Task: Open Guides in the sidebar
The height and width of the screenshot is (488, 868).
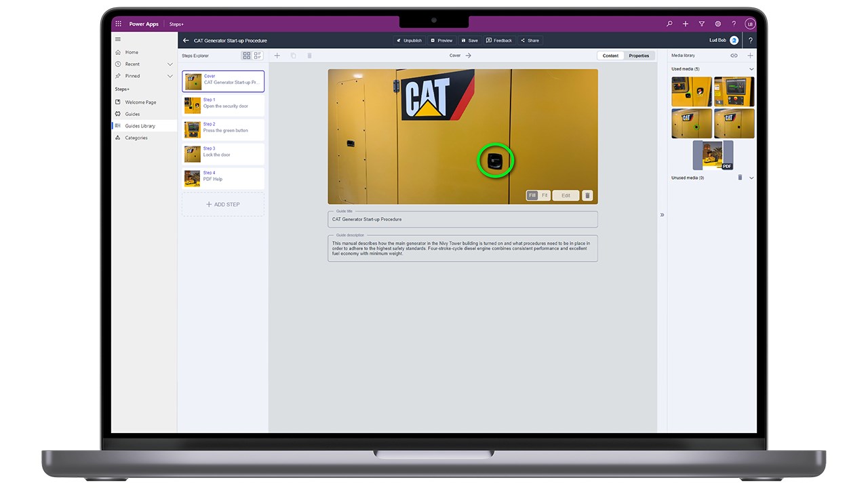Action: (144, 114)
